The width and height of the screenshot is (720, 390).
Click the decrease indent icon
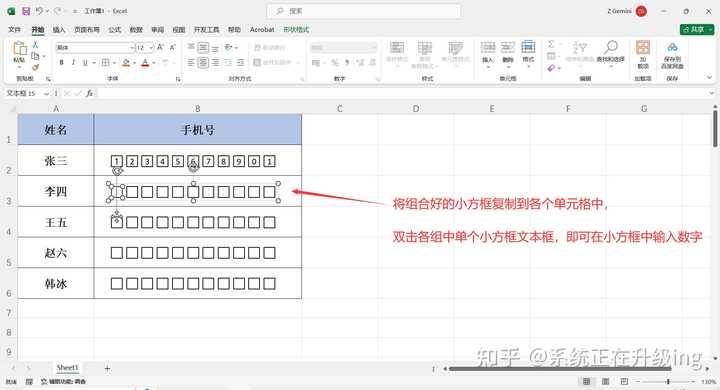[x=228, y=62]
